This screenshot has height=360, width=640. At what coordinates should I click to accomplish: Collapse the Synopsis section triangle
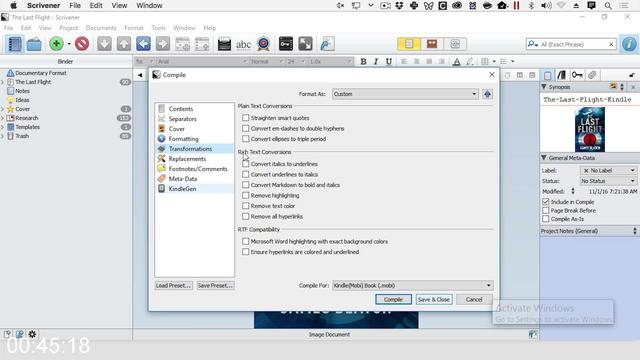544,87
